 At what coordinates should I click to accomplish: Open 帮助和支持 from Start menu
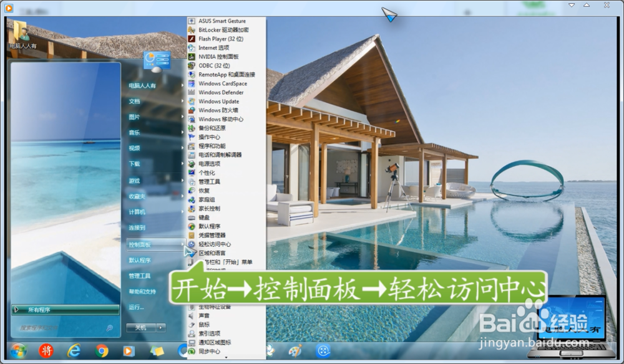coord(142,291)
